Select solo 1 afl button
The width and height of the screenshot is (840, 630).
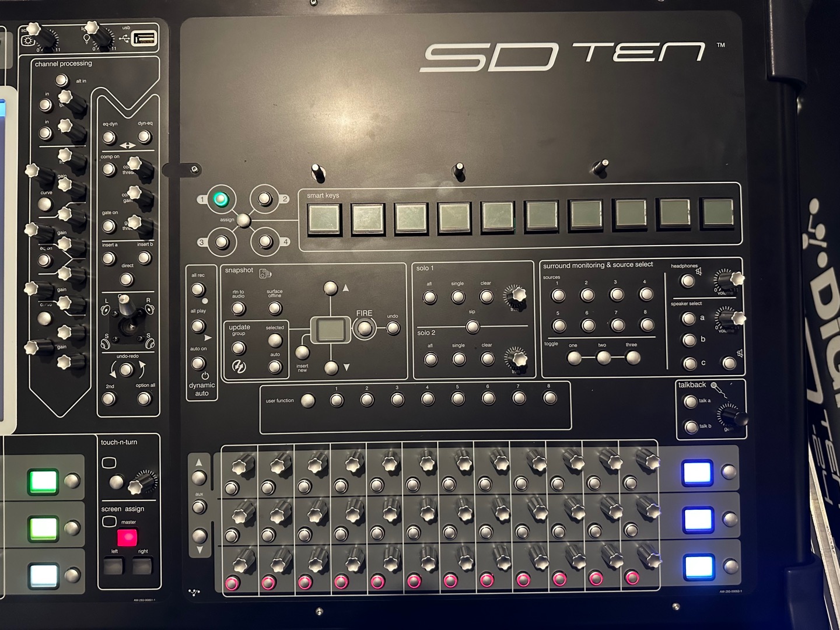430,297
